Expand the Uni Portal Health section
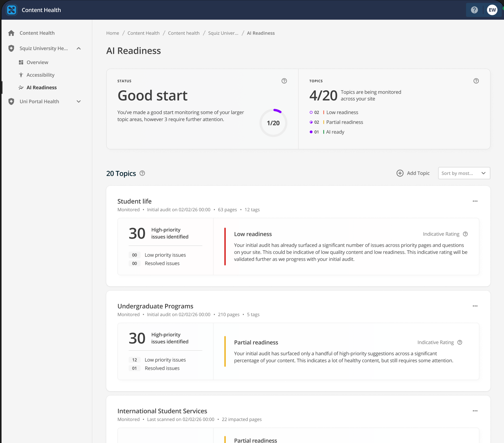The width and height of the screenshot is (504, 443). click(79, 101)
